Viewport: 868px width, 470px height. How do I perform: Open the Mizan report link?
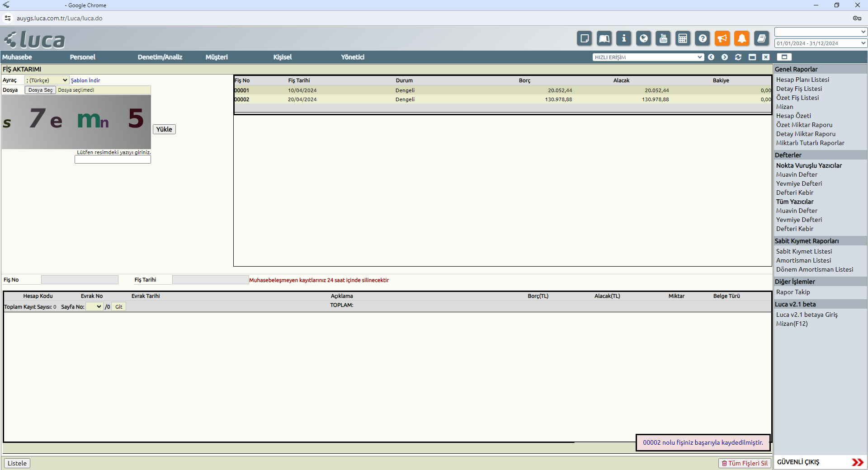pos(784,107)
